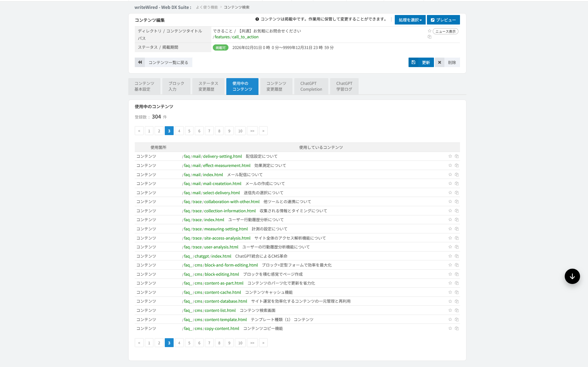The image size is (588, 367).
Task: Star the mail-createtion.html row
Action: coord(450,183)
